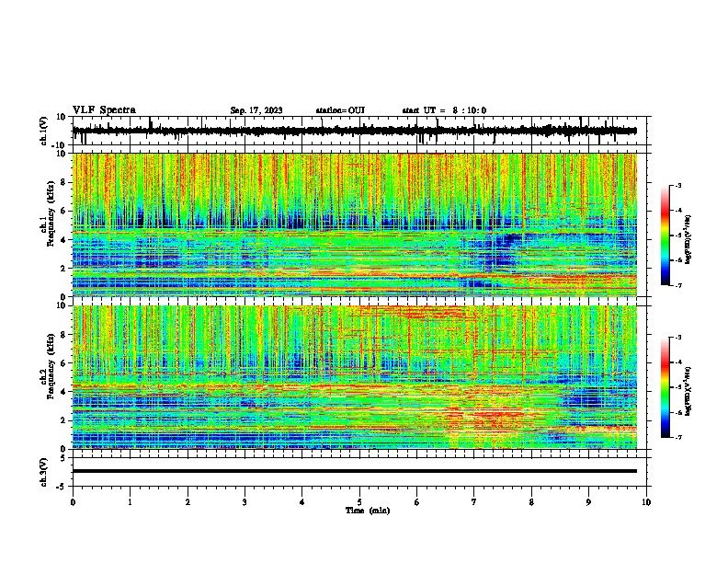Image resolution: width=728 pixels, height=563 pixels.
Task: Click the ch.2 spectrogram panel
Action: pyautogui.click(x=355, y=377)
